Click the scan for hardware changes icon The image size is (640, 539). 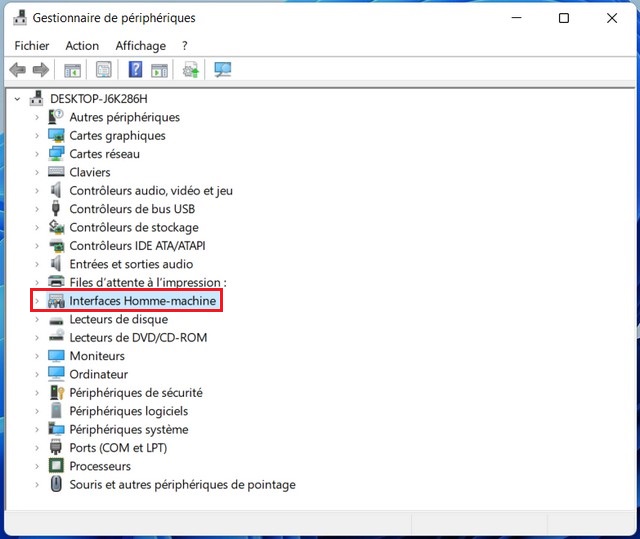(x=222, y=70)
